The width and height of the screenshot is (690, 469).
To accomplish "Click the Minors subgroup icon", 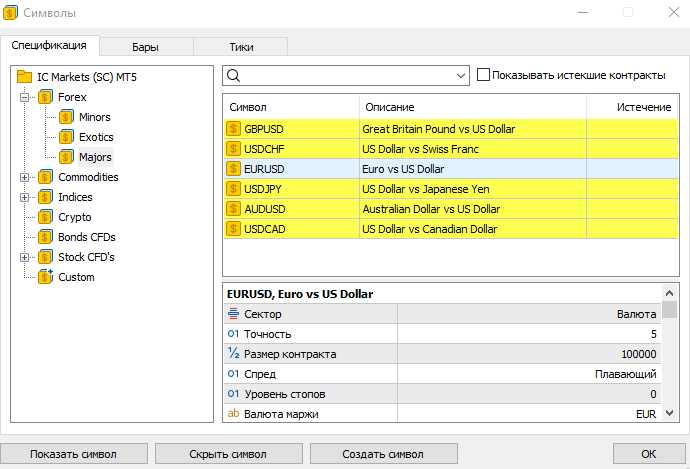I will tap(66, 117).
